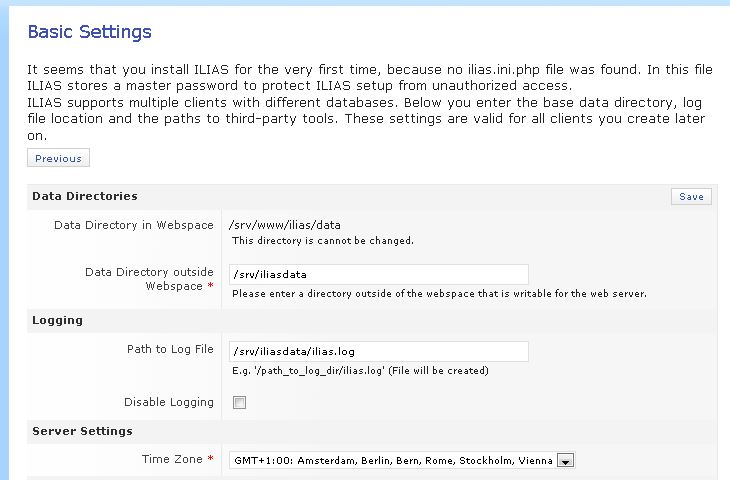This screenshot has width=730, height=480.
Task: Click the Time Zone label
Action: click(173, 459)
